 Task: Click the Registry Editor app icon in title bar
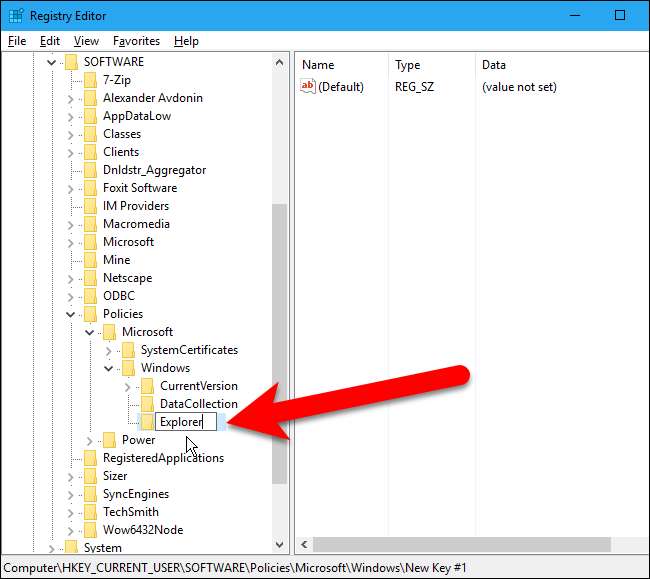(x=16, y=16)
